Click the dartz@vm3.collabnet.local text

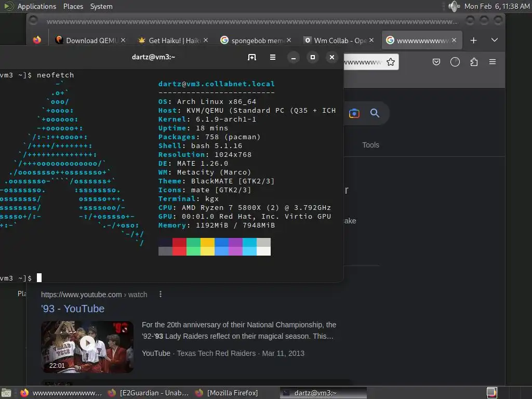[x=217, y=84]
